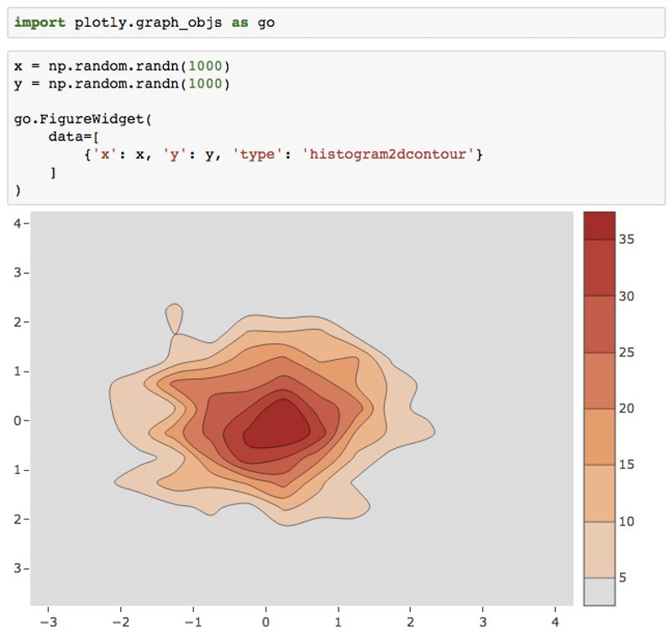Click y-axis tick label 0
672x638 pixels.
point(18,420)
